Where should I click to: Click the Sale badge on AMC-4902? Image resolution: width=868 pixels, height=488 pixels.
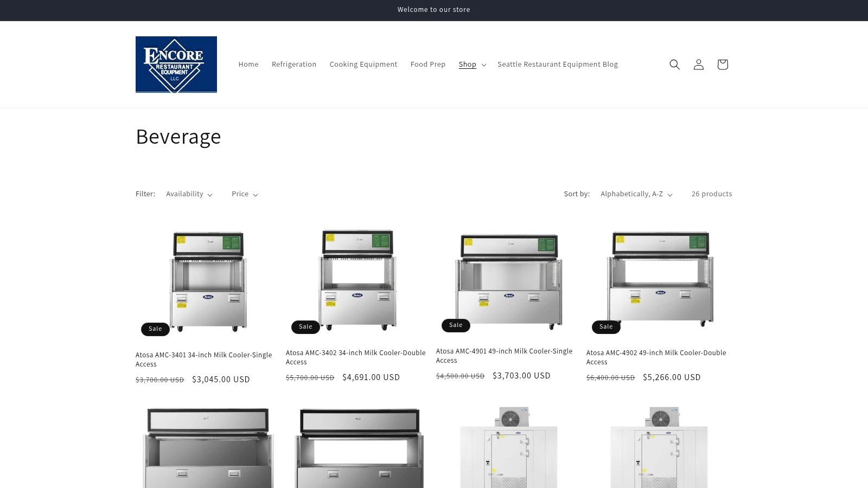tap(606, 326)
